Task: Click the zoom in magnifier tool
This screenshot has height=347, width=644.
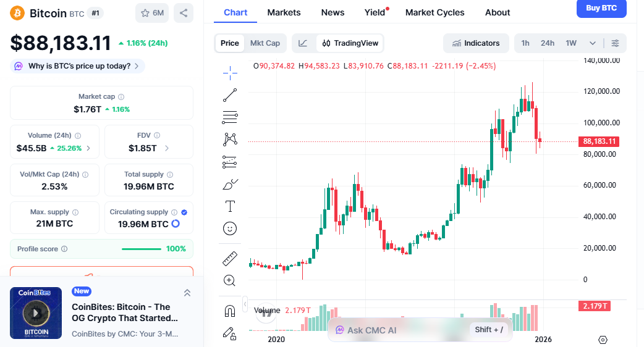Action: click(x=230, y=281)
